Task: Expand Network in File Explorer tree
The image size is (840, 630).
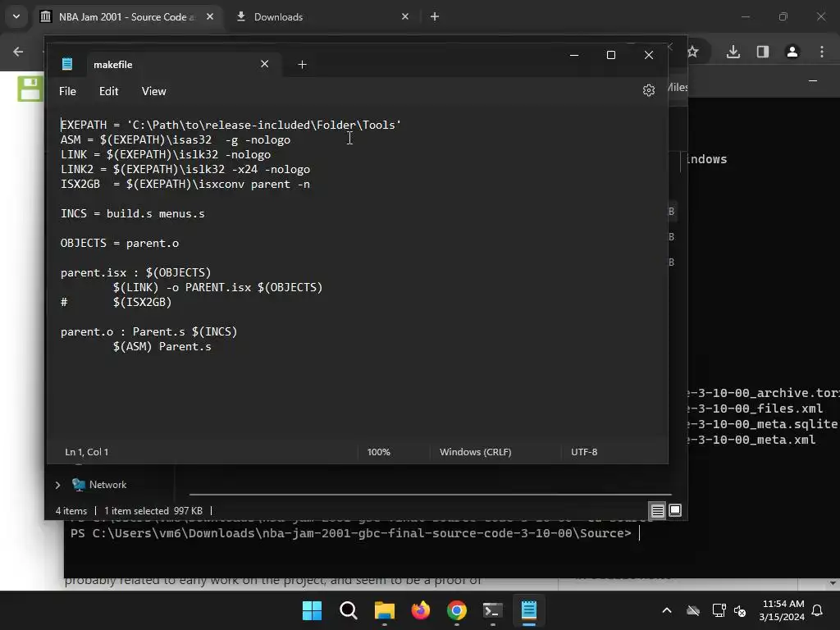Action: pyautogui.click(x=58, y=485)
